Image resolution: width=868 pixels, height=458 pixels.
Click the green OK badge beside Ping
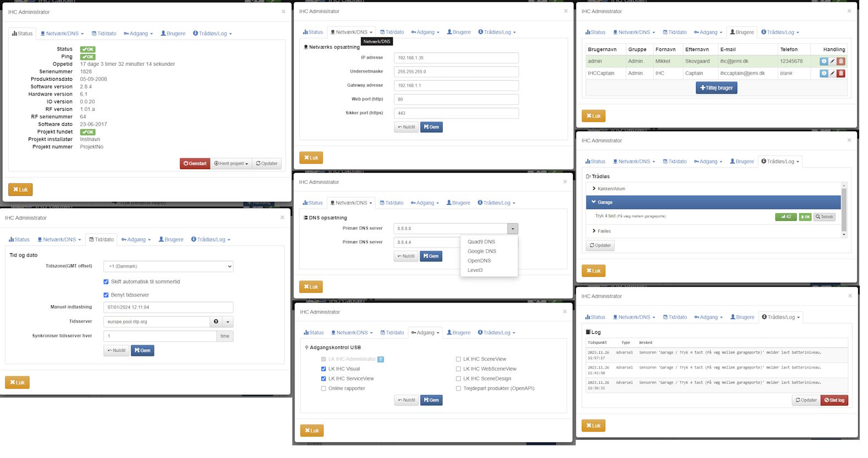[88, 57]
